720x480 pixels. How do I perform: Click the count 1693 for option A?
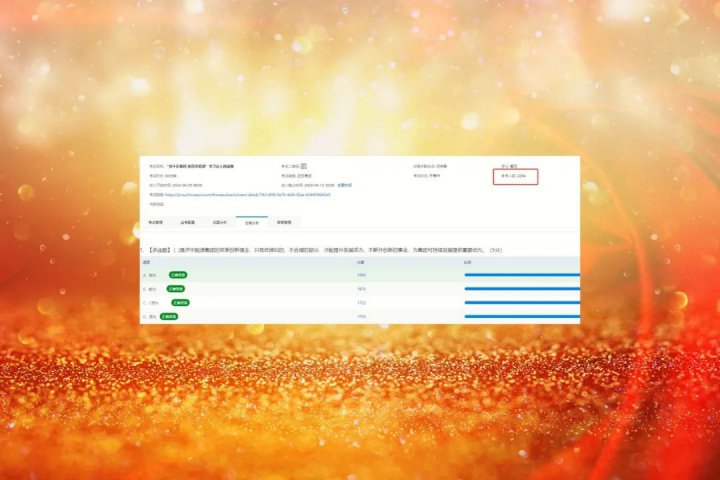point(361,274)
